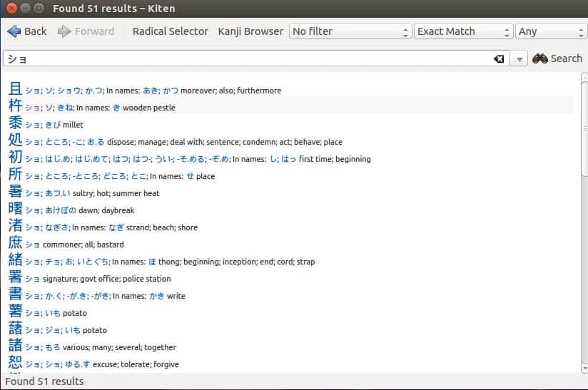588x390 pixels.
Task: Open the Kanji Browser
Action: point(250,31)
